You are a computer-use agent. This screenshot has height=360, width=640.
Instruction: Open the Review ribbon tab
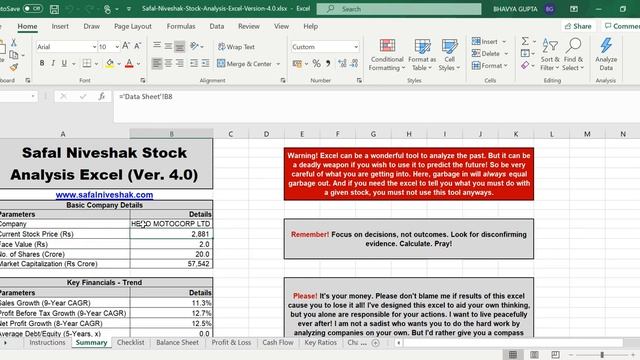pyautogui.click(x=249, y=26)
